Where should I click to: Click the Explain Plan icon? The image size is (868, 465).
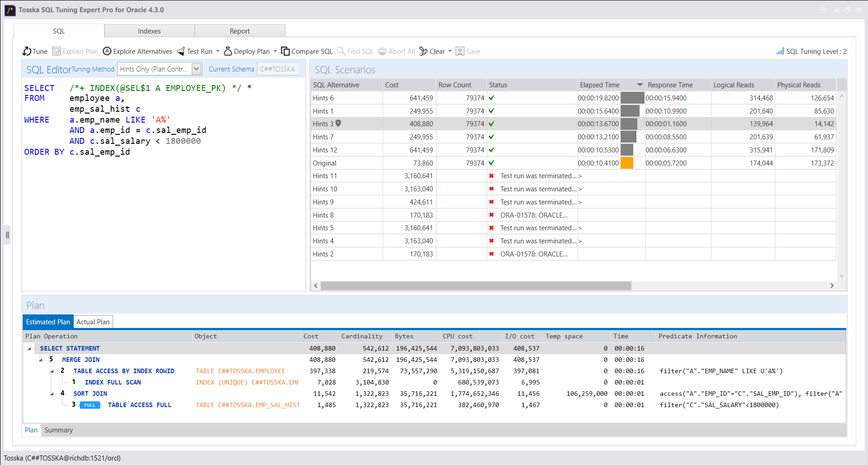pos(57,51)
